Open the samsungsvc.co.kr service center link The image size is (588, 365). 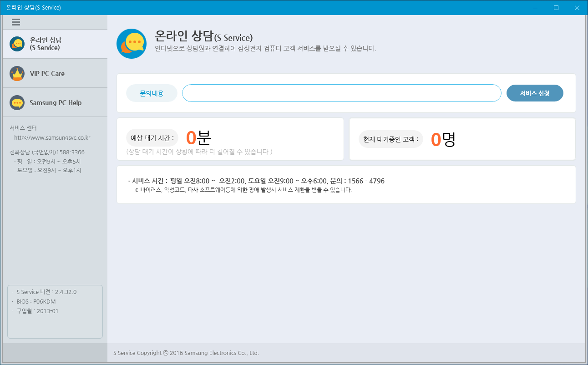(x=52, y=137)
